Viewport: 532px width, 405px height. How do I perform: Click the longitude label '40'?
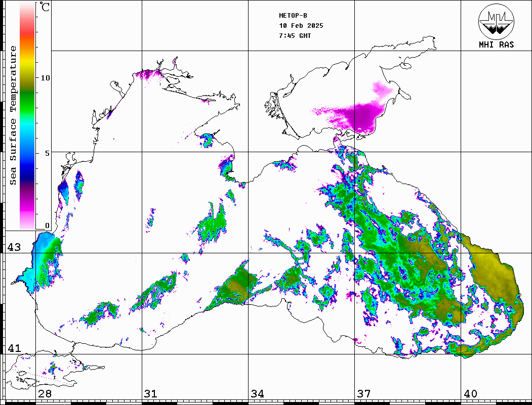[470, 394]
